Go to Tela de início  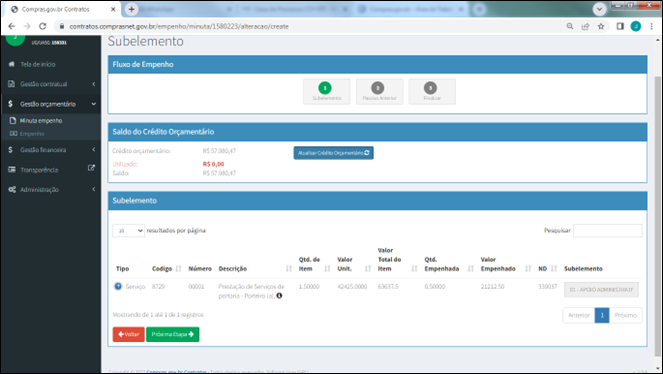pyautogui.click(x=38, y=64)
